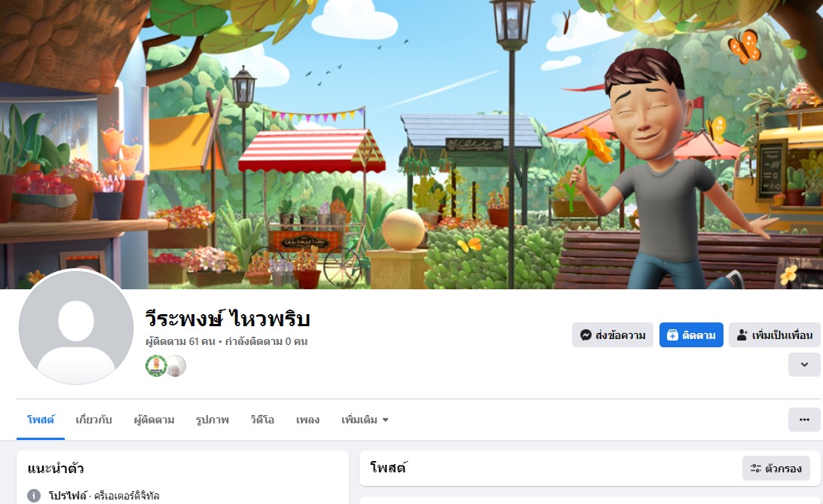Open the avatar cover photo
Screen dimensions: 823x504
coord(411,144)
